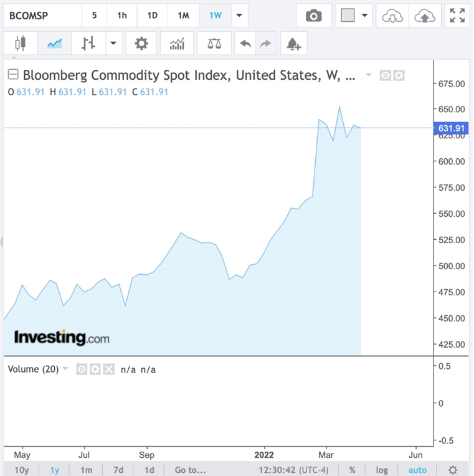Hide the Volume indicator using its eye icon
The height and width of the screenshot is (476, 474).
(82, 369)
